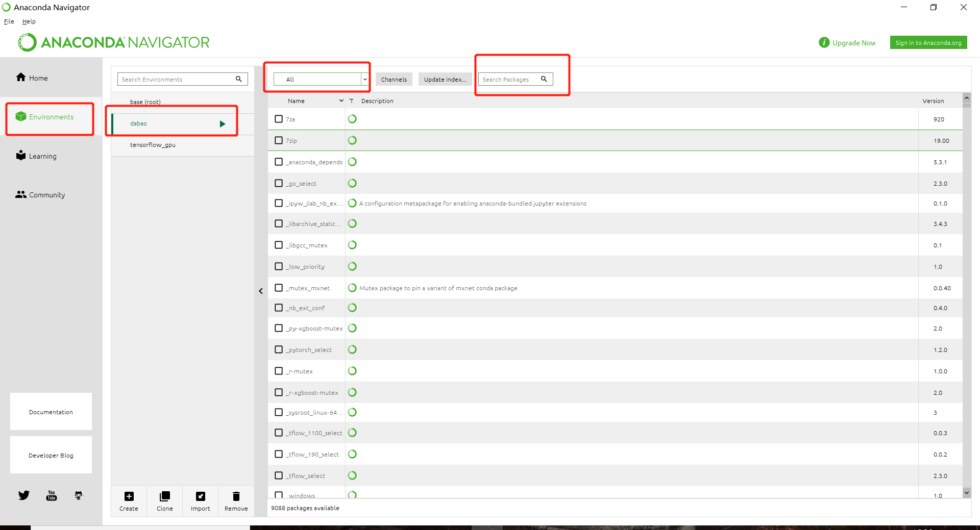The height and width of the screenshot is (530, 980).
Task: Click the status circle for _go_select
Action: coord(352,183)
